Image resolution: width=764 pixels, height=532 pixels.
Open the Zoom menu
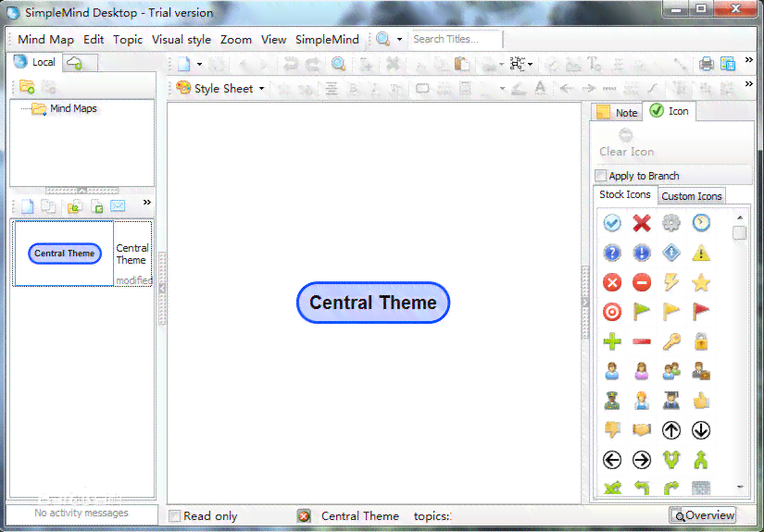tap(236, 40)
